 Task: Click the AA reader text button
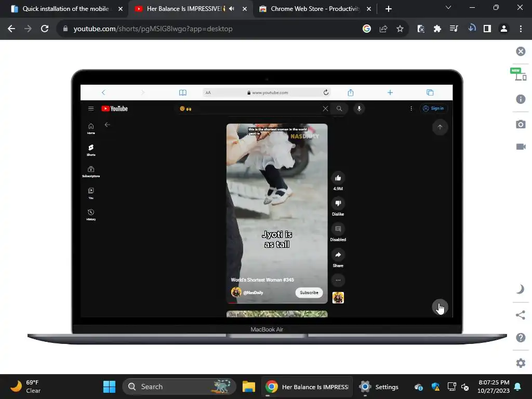tap(208, 92)
